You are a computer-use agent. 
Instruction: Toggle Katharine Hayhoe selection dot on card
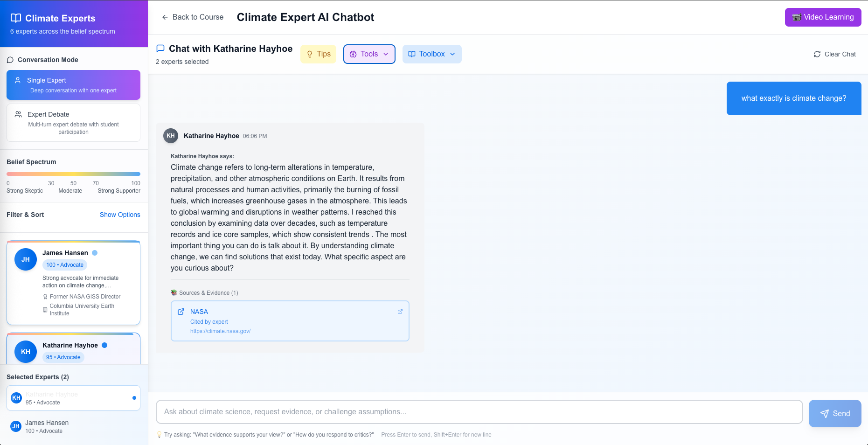click(x=104, y=345)
